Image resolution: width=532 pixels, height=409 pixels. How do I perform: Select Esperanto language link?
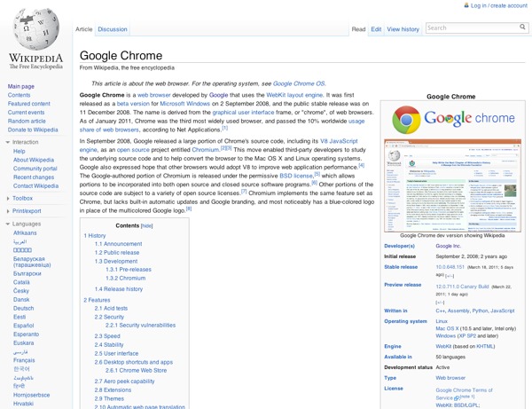click(x=26, y=334)
